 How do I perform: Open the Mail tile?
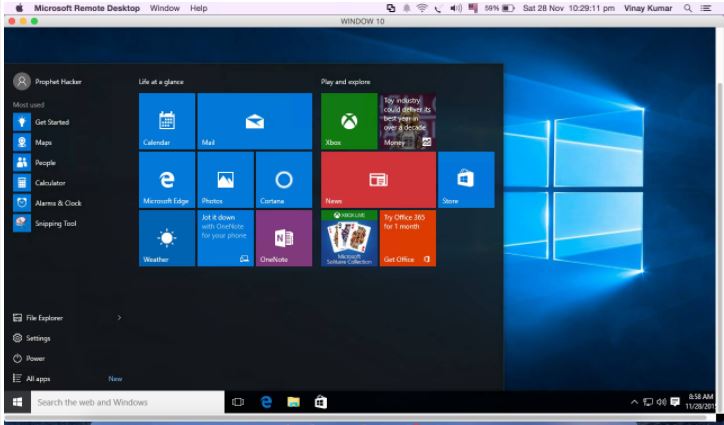click(x=254, y=121)
